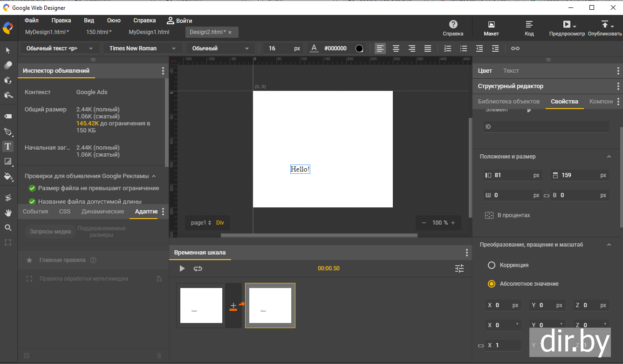Viewport: 623px width, 364px height.
Task: Collapse the Положение и размер section
Action: (609, 157)
